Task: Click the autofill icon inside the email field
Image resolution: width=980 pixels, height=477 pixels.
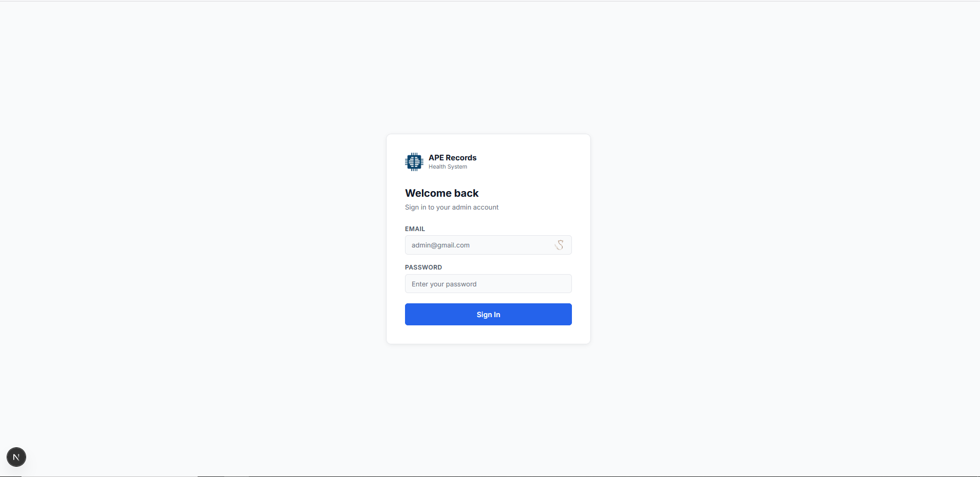Action: 559,245
